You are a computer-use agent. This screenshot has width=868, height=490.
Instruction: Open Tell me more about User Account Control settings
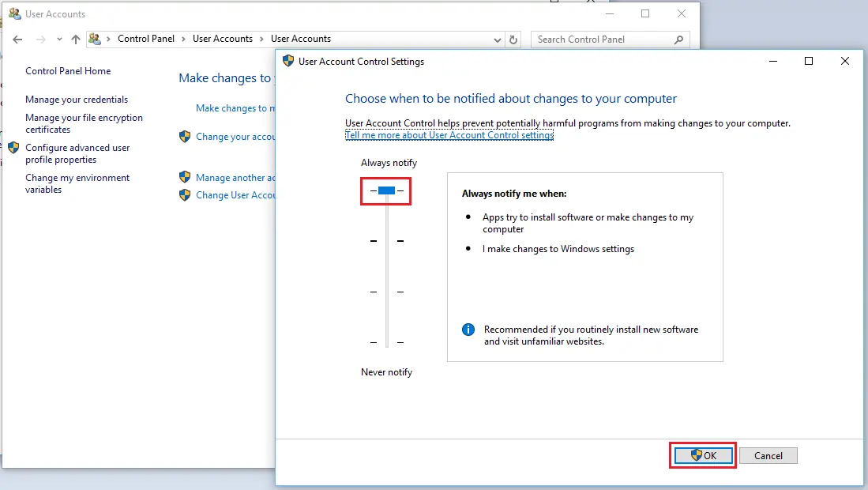(449, 135)
